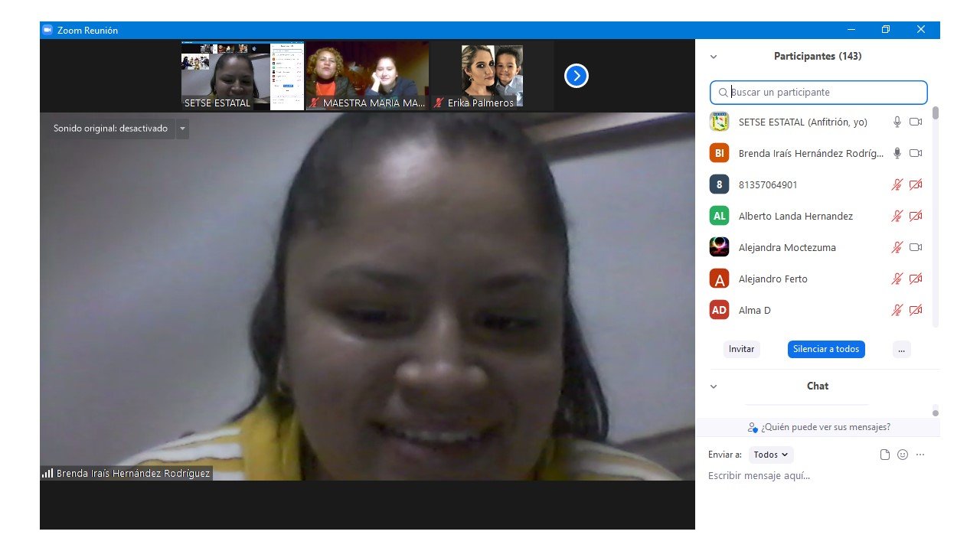980x551 pixels.
Task: Click the Invitar button
Action: click(741, 349)
